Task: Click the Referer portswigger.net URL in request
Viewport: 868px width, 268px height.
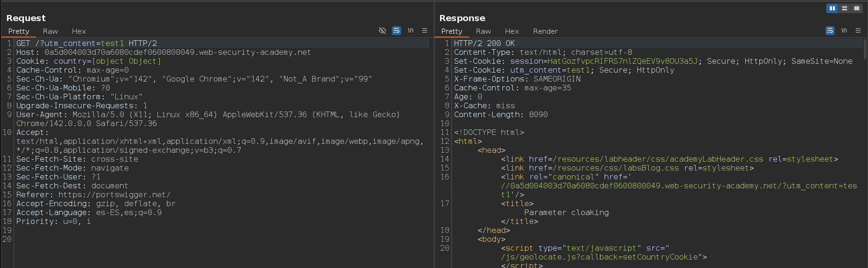Action: coord(114,195)
